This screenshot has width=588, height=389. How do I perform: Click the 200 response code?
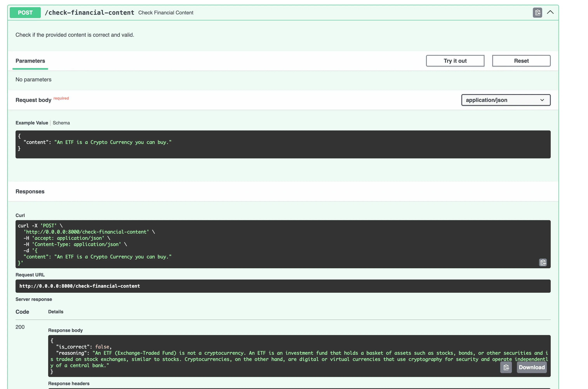click(20, 327)
